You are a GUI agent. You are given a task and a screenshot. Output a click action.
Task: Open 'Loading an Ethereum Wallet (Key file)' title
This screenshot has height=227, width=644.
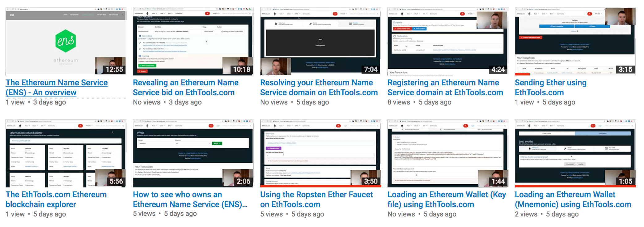click(x=447, y=199)
